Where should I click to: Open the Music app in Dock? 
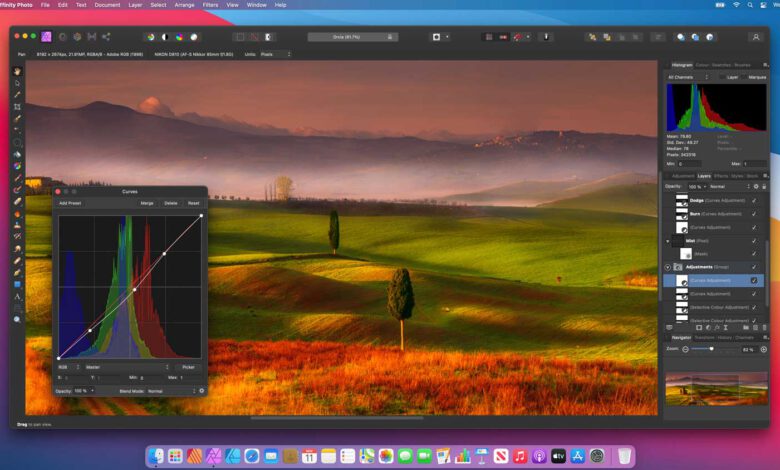point(520,456)
